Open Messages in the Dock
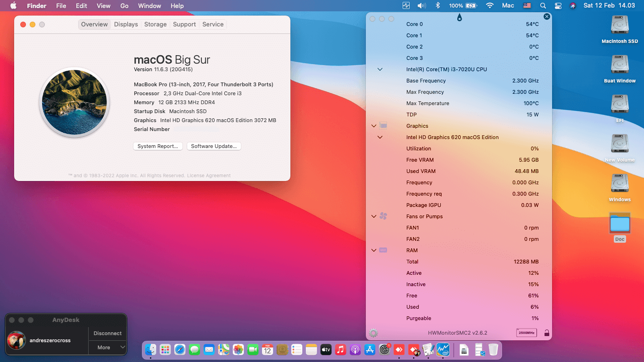 [x=194, y=349]
